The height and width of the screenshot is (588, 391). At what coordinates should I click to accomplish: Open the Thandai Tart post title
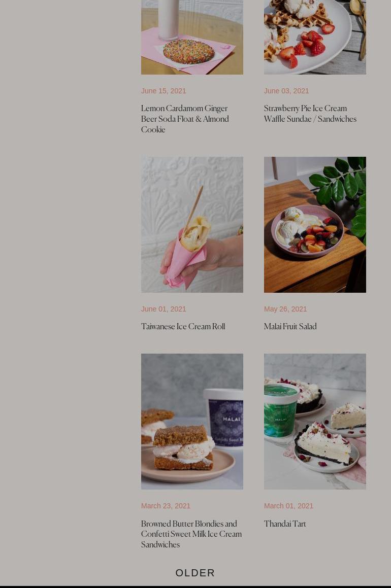point(285,524)
